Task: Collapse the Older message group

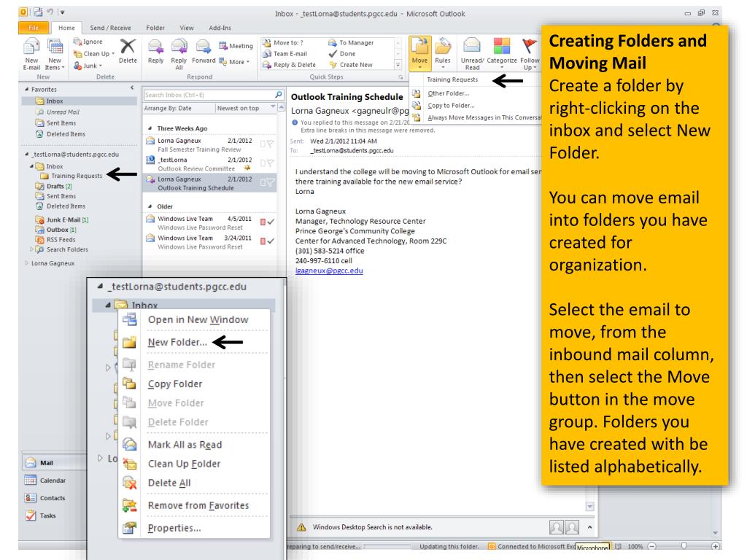Action: pyautogui.click(x=150, y=206)
